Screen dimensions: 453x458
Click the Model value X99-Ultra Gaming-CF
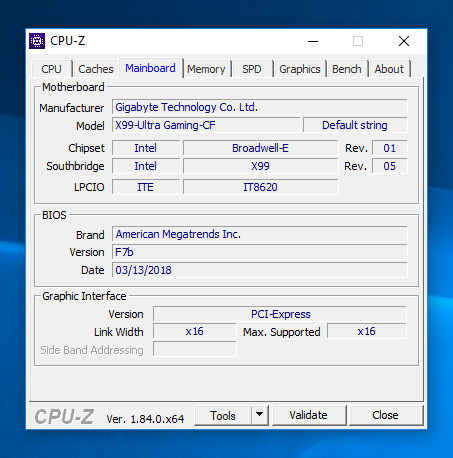pos(206,125)
